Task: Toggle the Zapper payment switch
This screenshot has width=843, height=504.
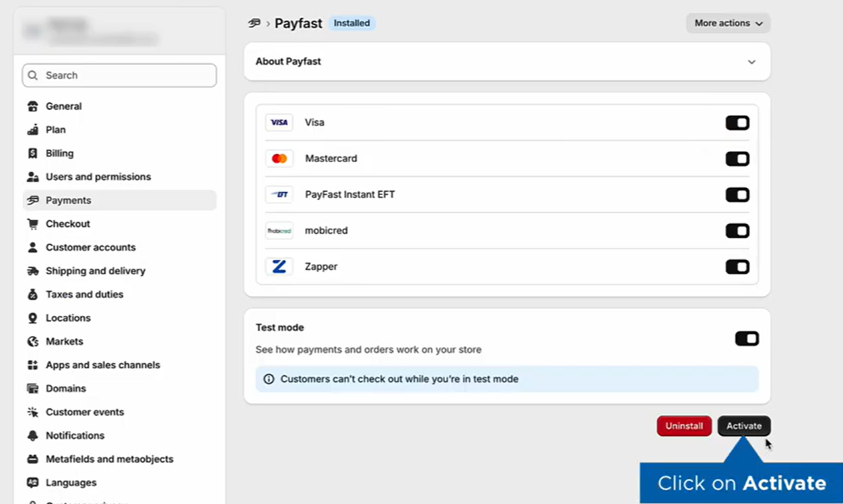Action: pos(737,267)
